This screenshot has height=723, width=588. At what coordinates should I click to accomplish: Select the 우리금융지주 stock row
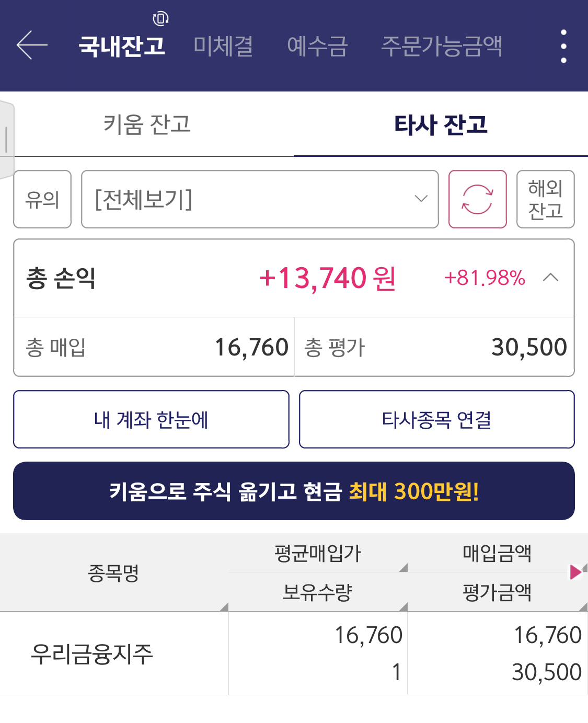click(92, 653)
